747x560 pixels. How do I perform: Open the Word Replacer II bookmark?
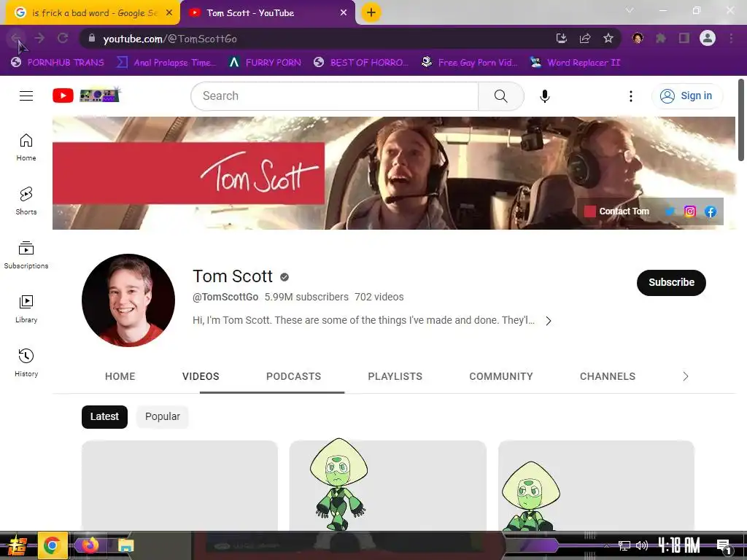click(x=576, y=63)
